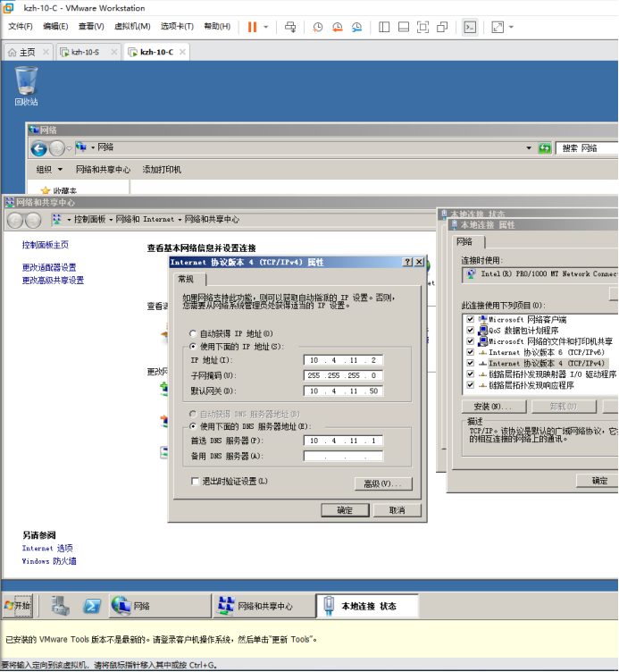The image size is (619, 672).
Task: Click the 默认网关 input field
Action: pos(343,391)
